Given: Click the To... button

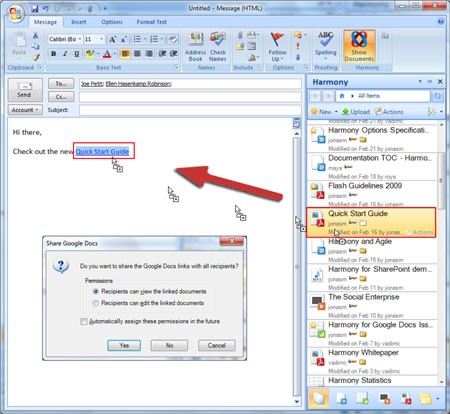Looking at the screenshot, I should [61, 84].
